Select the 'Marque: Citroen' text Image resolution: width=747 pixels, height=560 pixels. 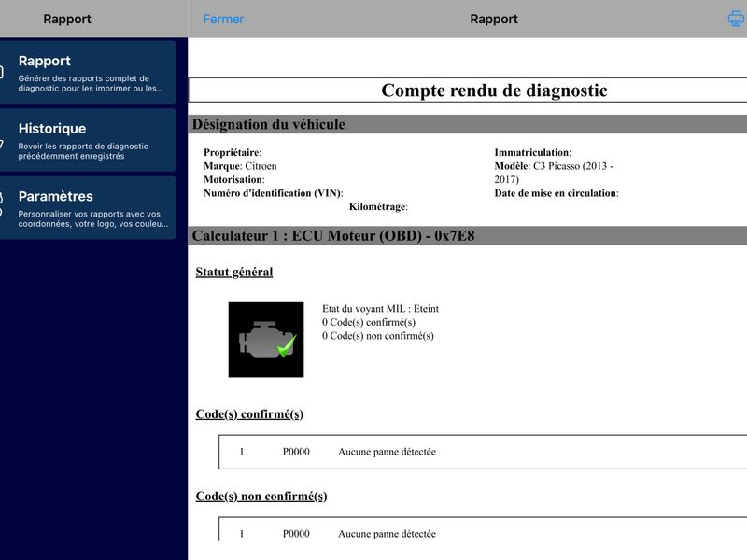click(240, 166)
